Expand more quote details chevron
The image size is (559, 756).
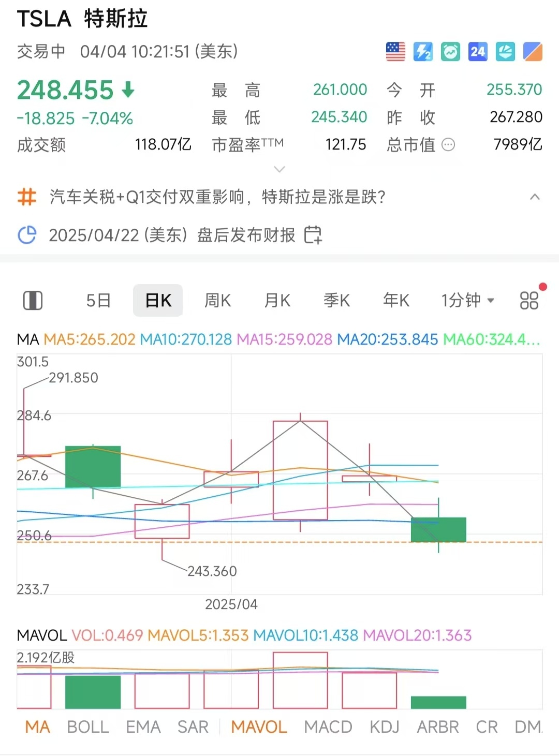279,169
